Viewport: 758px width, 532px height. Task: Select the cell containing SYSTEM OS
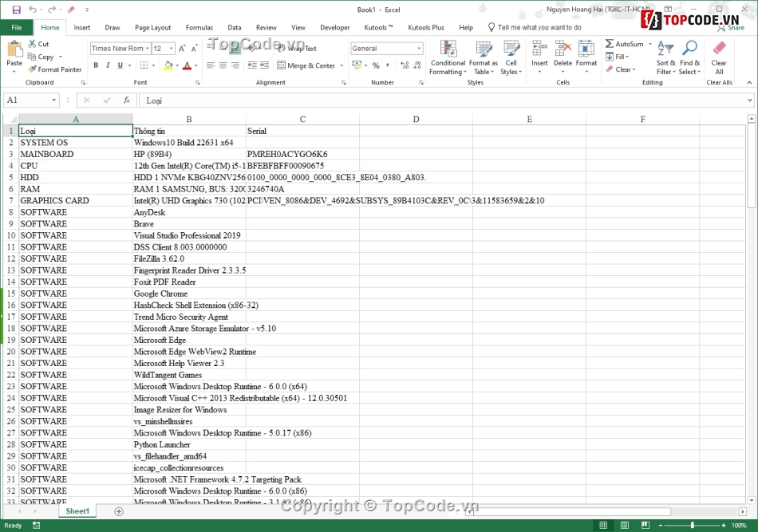pyautogui.click(x=75, y=142)
